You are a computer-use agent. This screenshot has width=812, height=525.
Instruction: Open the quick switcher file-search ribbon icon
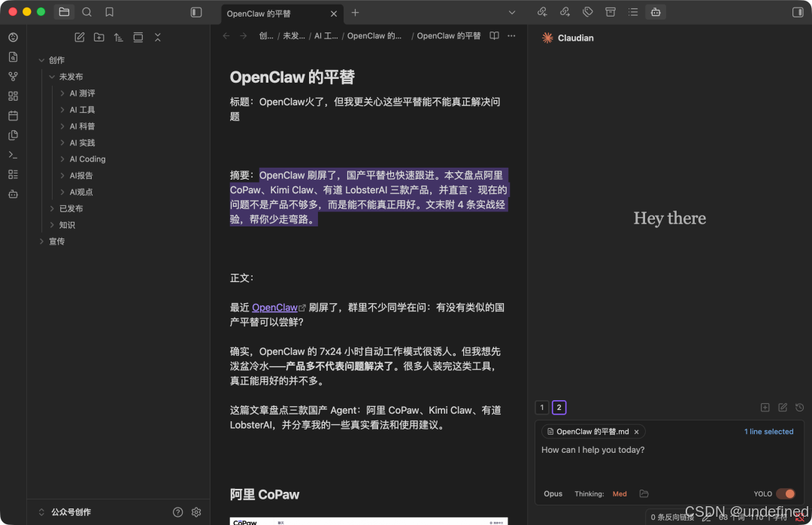coord(14,57)
